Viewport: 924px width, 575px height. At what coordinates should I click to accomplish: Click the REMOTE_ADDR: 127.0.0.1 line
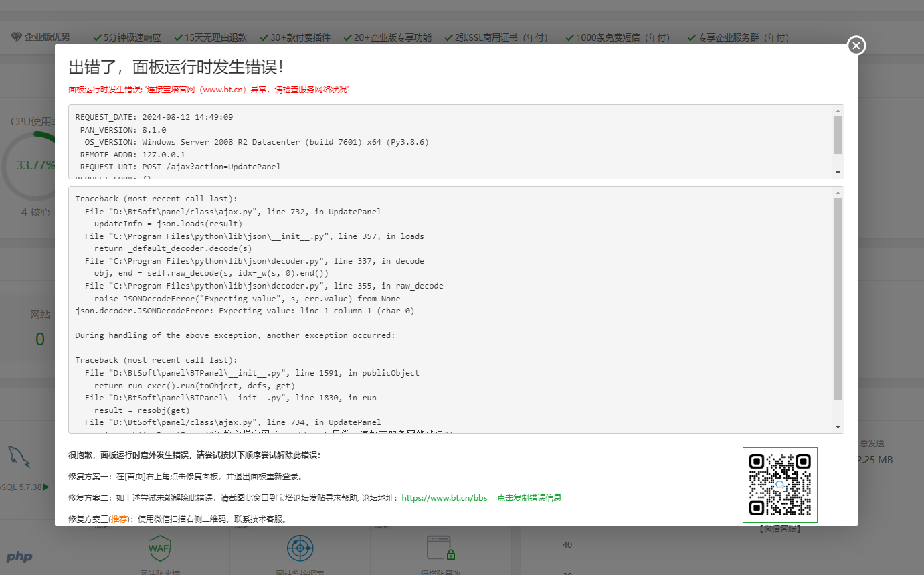132,154
